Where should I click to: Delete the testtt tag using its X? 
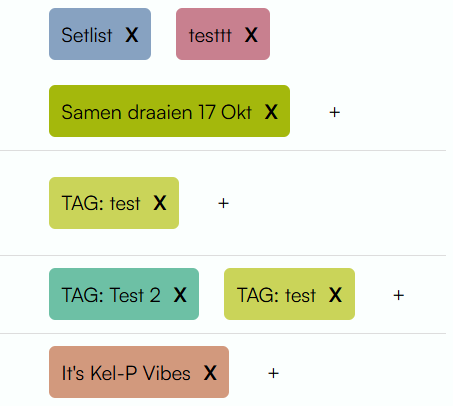coord(251,35)
